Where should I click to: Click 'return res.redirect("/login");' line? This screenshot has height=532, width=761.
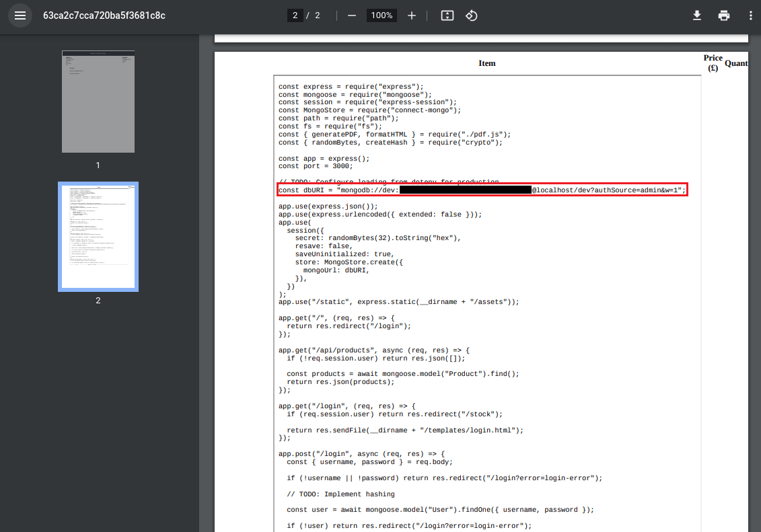coord(349,326)
